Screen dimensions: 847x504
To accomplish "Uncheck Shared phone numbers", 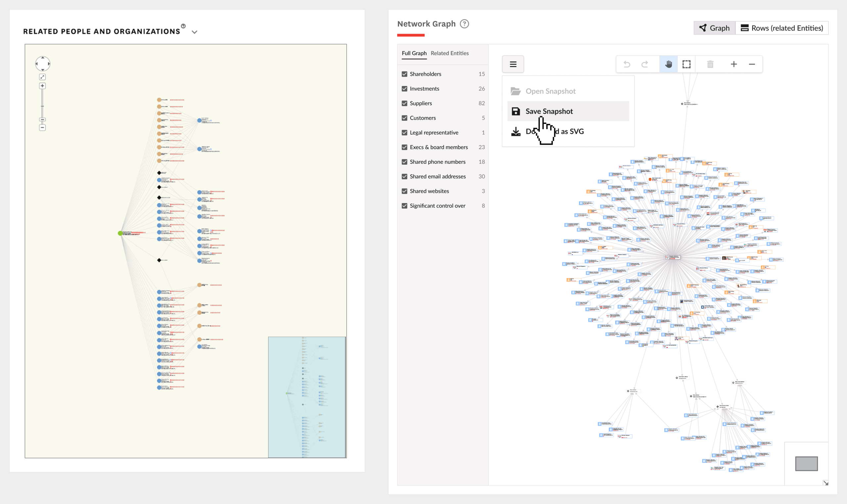I will pyautogui.click(x=404, y=162).
